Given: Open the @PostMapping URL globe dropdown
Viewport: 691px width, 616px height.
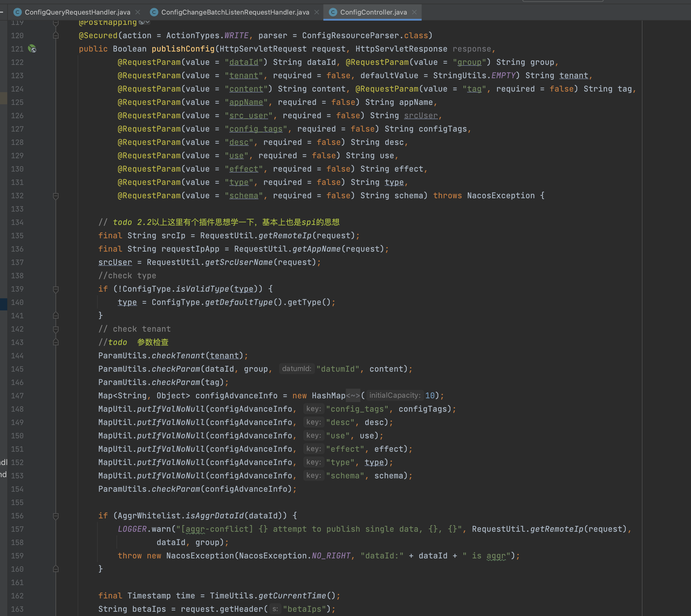Looking at the screenshot, I should [x=145, y=22].
